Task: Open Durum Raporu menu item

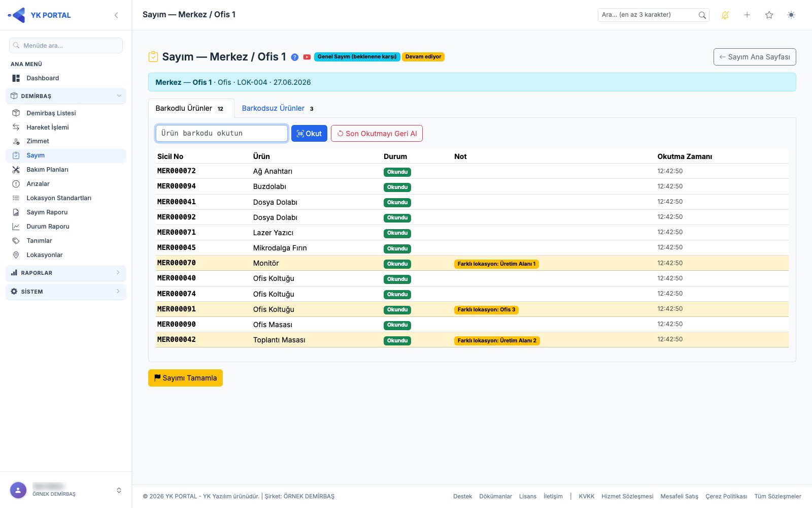Action: coord(66,227)
